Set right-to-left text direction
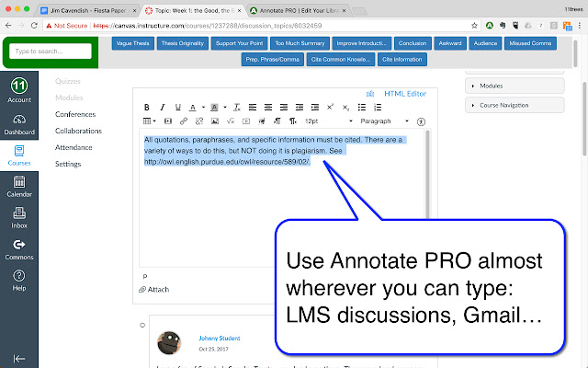Viewport: 588px width, 368px height. [293, 121]
